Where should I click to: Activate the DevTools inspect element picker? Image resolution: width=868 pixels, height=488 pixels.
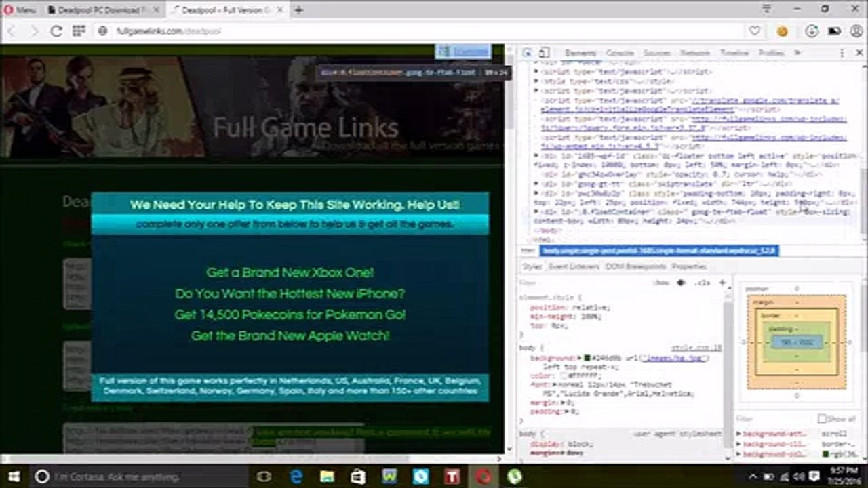click(x=528, y=53)
